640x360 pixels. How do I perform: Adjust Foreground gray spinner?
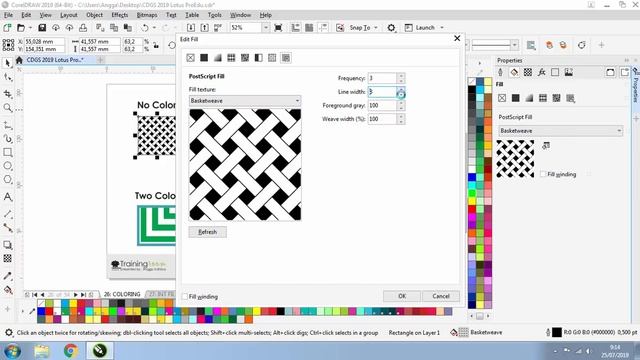coord(401,105)
